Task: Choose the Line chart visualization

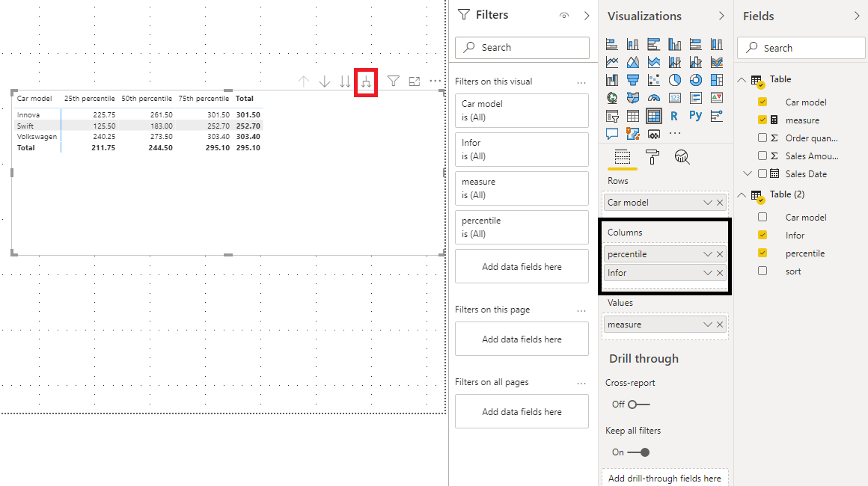Action: click(611, 62)
